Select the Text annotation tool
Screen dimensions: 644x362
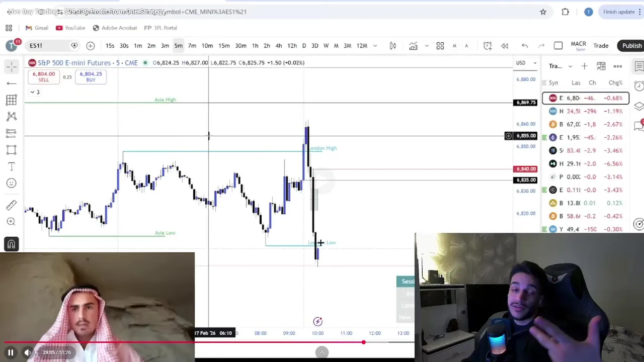12,166
